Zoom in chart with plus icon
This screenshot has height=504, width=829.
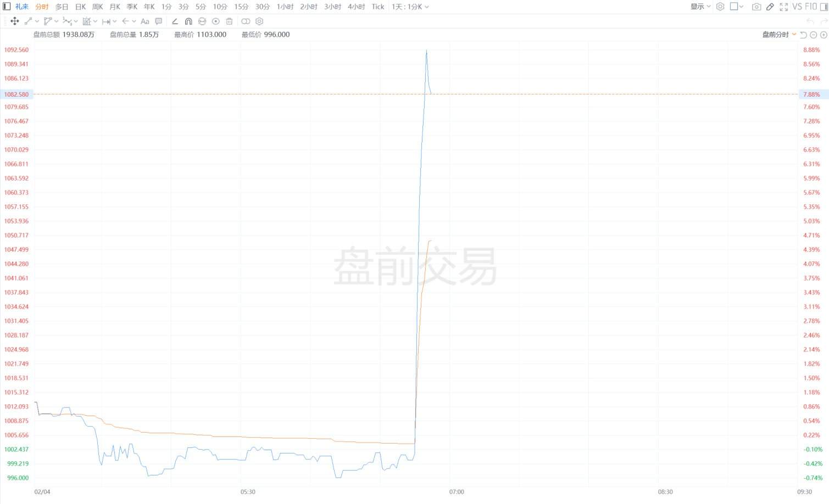pos(824,35)
